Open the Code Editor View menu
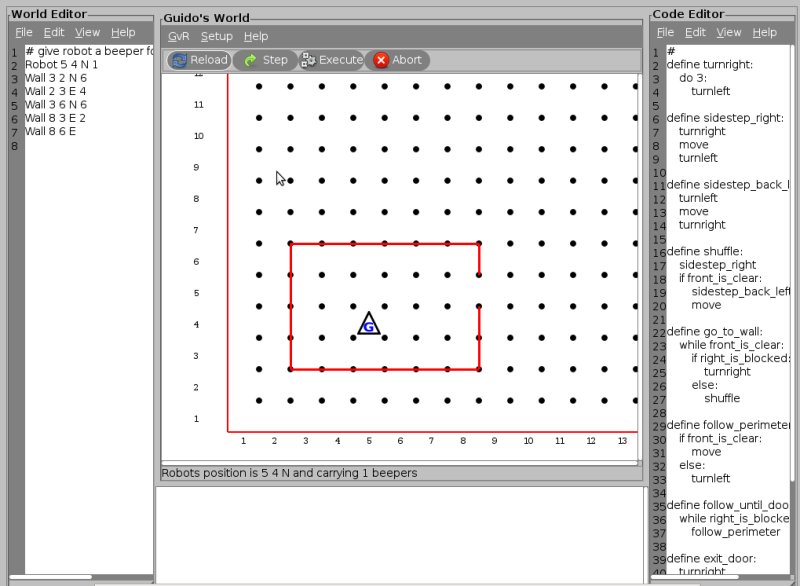The width and height of the screenshot is (800, 586). click(x=729, y=32)
